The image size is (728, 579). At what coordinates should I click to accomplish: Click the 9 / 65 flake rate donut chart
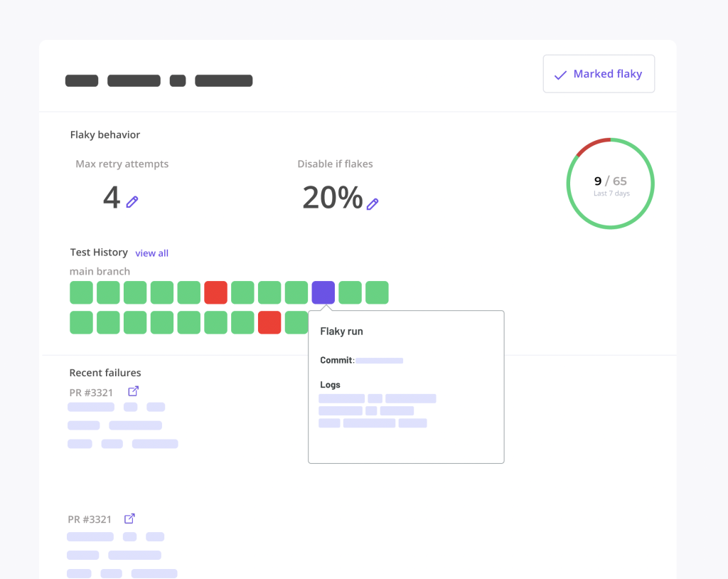point(611,184)
